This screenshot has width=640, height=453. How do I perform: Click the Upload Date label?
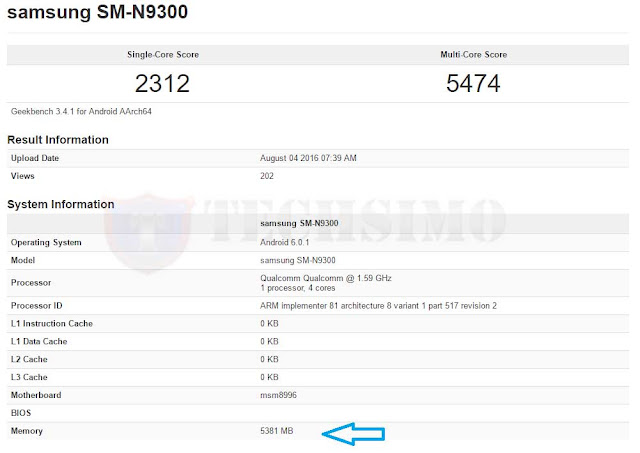point(35,158)
